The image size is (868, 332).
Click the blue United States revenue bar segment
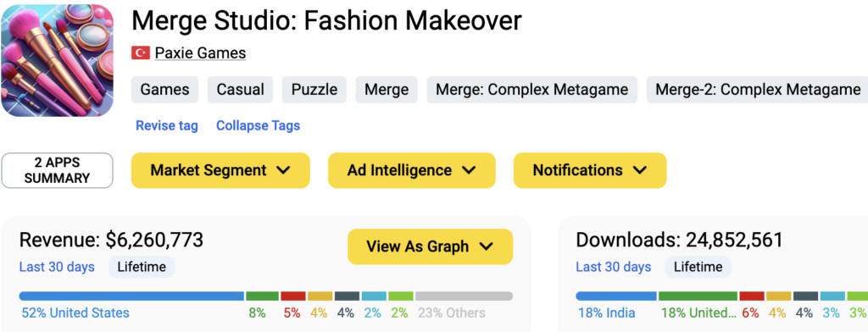click(131, 296)
